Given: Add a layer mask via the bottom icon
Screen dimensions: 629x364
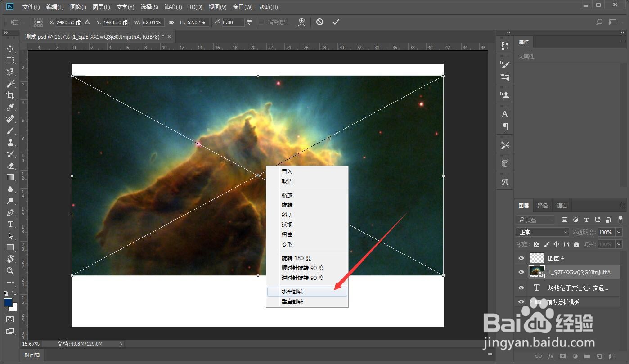Looking at the screenshot, I should tap(562, 356).
